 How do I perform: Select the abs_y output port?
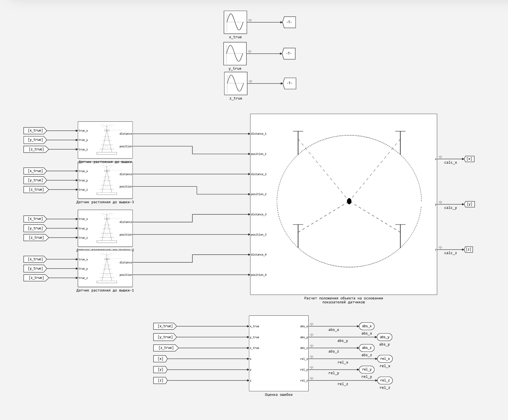point(385,337)
